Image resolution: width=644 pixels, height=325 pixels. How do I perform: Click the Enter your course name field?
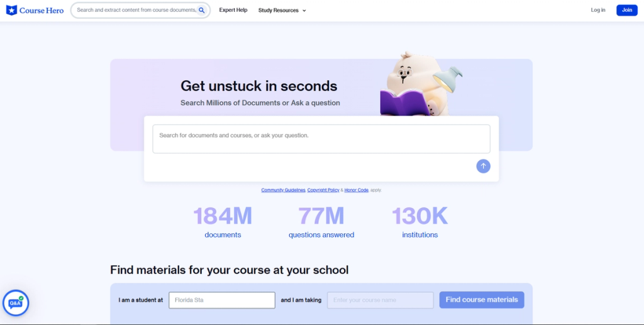click(x=380, y=300)
